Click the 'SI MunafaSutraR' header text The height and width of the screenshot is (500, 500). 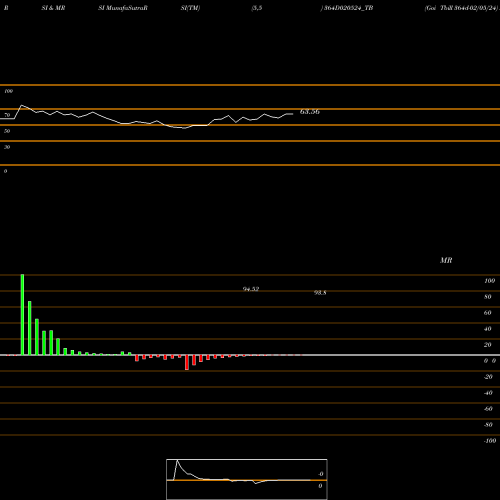tap(123, 8)
